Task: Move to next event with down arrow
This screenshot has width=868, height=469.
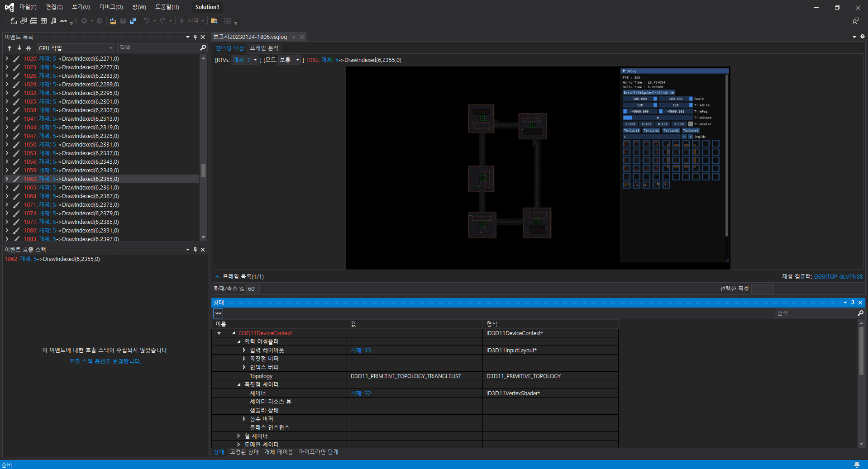Action: click(19, 48)
